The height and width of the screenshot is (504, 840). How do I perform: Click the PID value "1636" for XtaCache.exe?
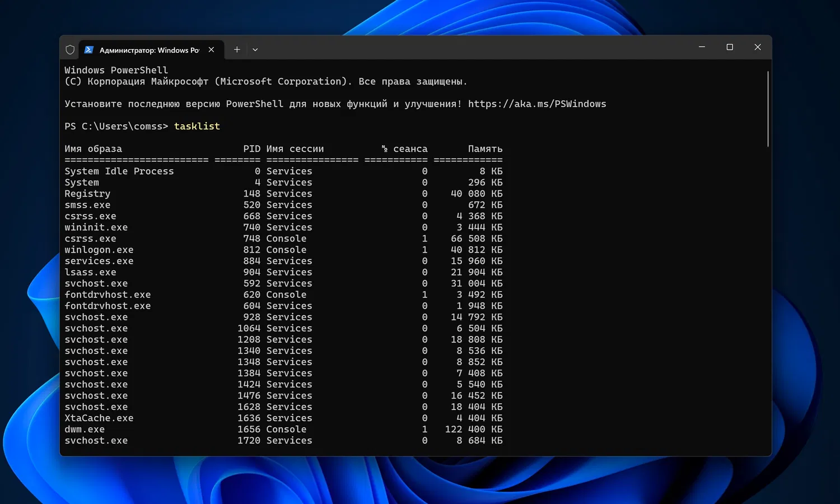pyautogui.click(x=249, y=418)
